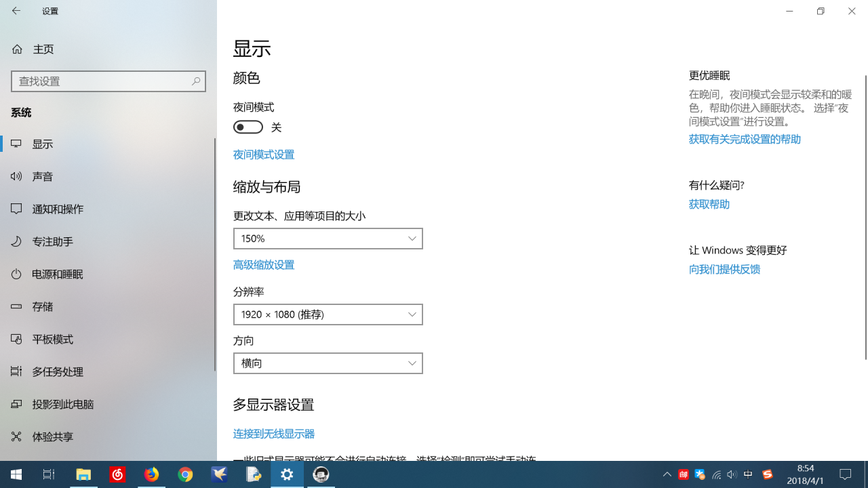The width and height of the screenshot is (868, 488).
Task: Show hidden tray icons with the up chevron
Action: click(667, 474)
